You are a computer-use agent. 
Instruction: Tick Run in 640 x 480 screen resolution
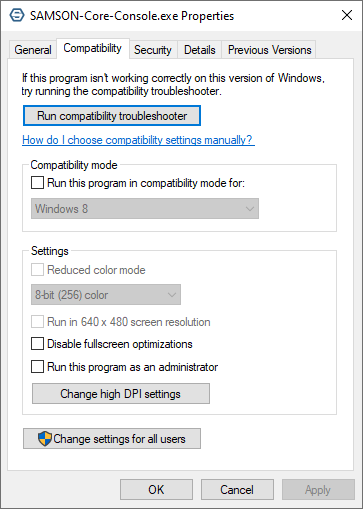(37, 322)
